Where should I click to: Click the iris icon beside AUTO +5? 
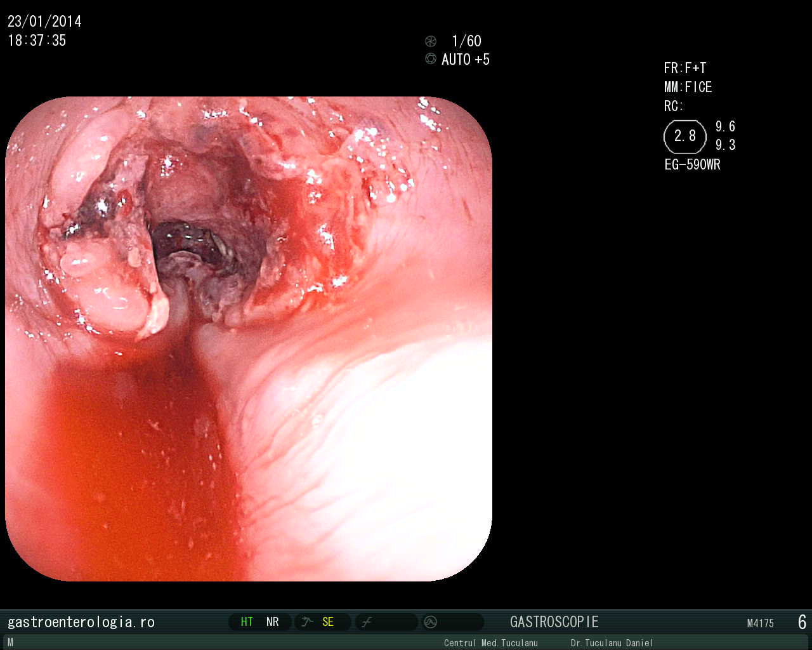click(x=431, y=58)
